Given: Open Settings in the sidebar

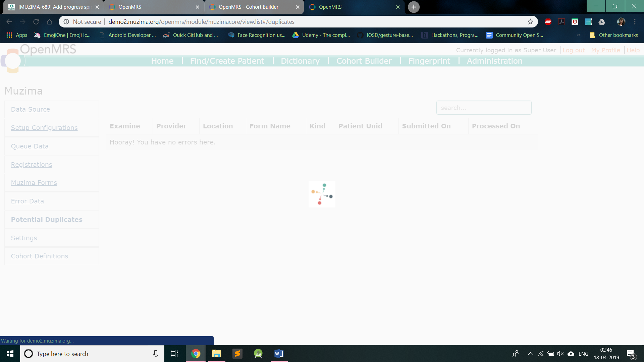Looking at the screenshot, I should click(x=24, y=238).
